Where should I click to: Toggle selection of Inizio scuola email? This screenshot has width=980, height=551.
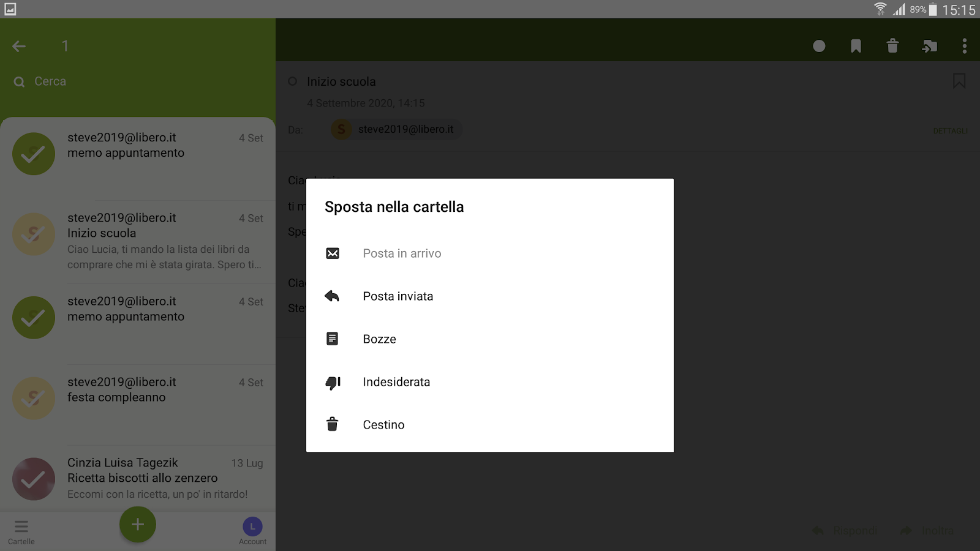pos(34,234)
